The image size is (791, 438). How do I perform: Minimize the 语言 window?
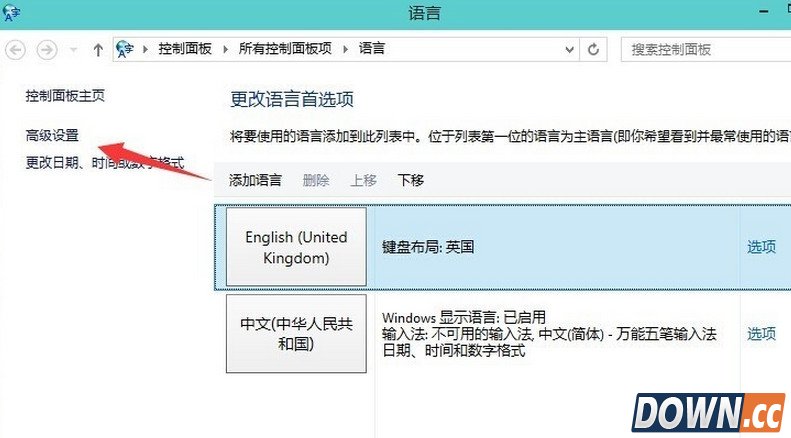764,12
